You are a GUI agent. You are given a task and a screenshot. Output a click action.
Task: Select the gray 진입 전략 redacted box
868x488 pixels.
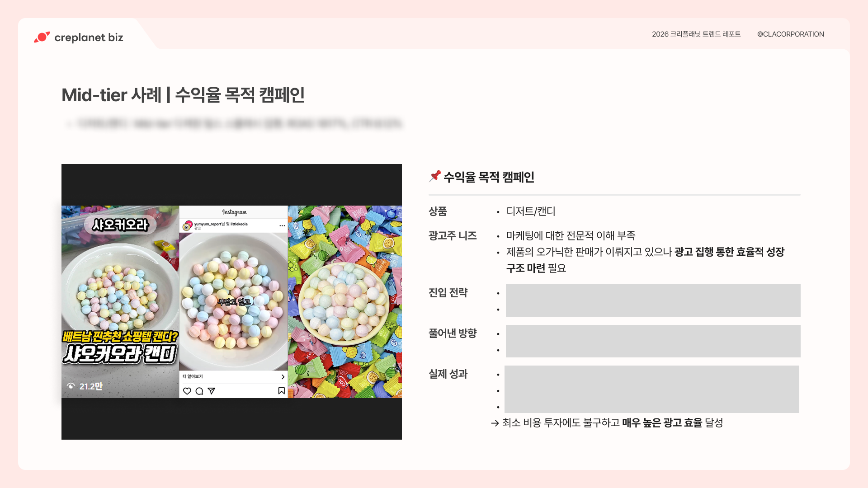653,300
